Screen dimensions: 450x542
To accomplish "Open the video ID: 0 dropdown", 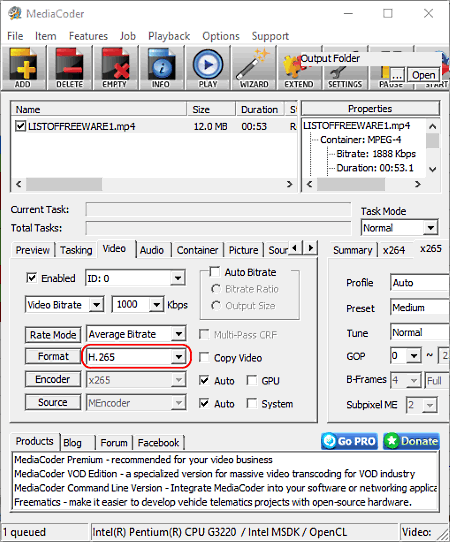I will [x=135, y=278].
